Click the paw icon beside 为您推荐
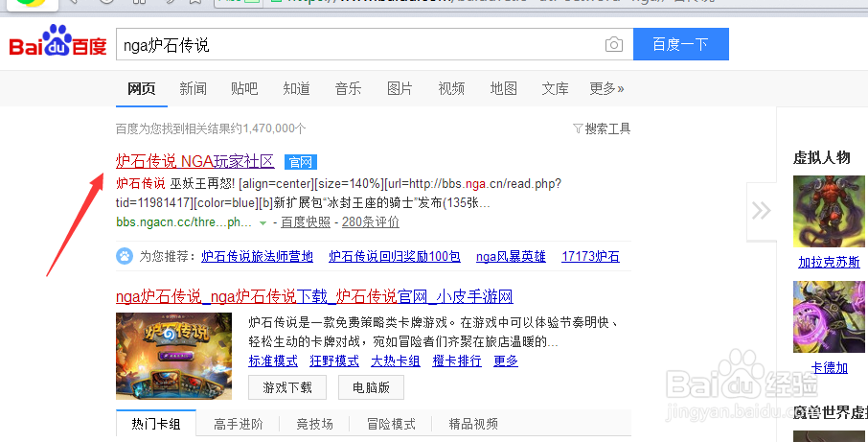Image resolution: width=868 pixels, height=442 pixels. coord(125,256)
